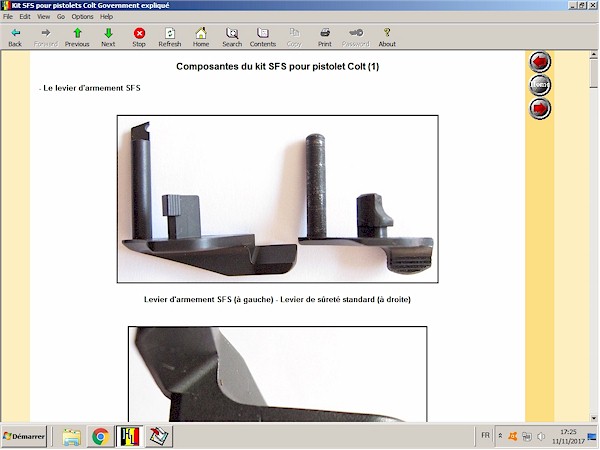Click the Avast tray icon
The width and height of the screenshot is (600, 450).
513,436
